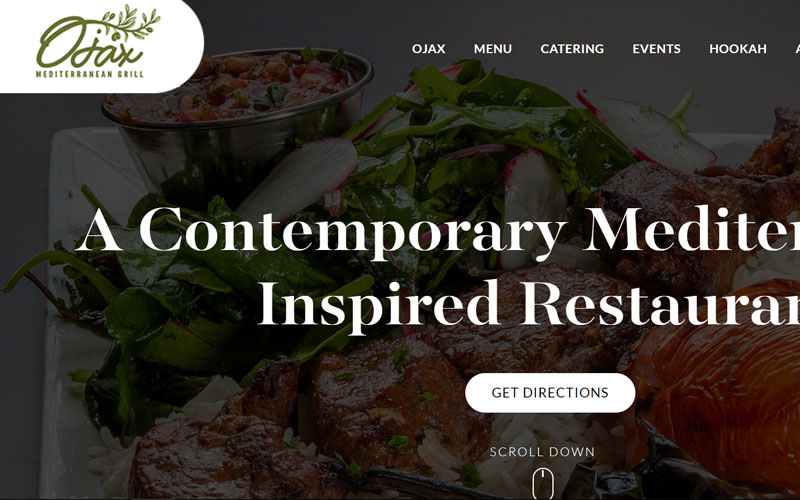Open the OJAX navigation item
The image size is (800, 500).
tap(429, 49)
